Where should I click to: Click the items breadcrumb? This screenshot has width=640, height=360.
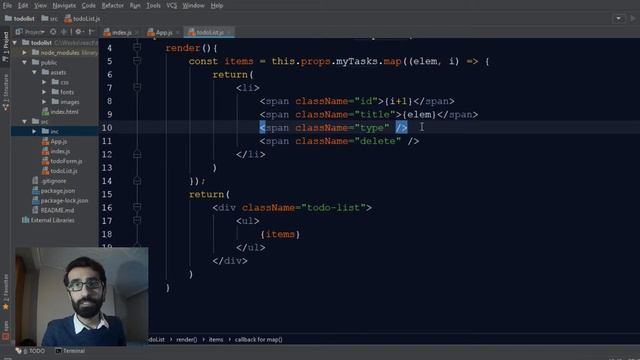(x=216, y=339)
